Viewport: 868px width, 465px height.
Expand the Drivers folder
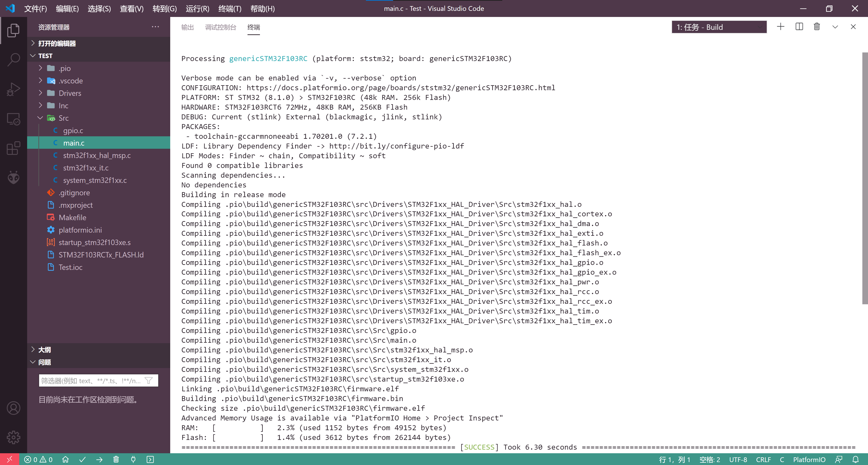70,93
